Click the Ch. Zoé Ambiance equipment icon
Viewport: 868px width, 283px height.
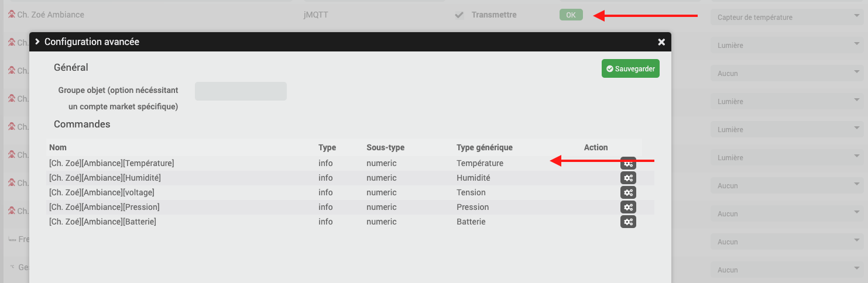pyautogui.click(x=11, y=15)
